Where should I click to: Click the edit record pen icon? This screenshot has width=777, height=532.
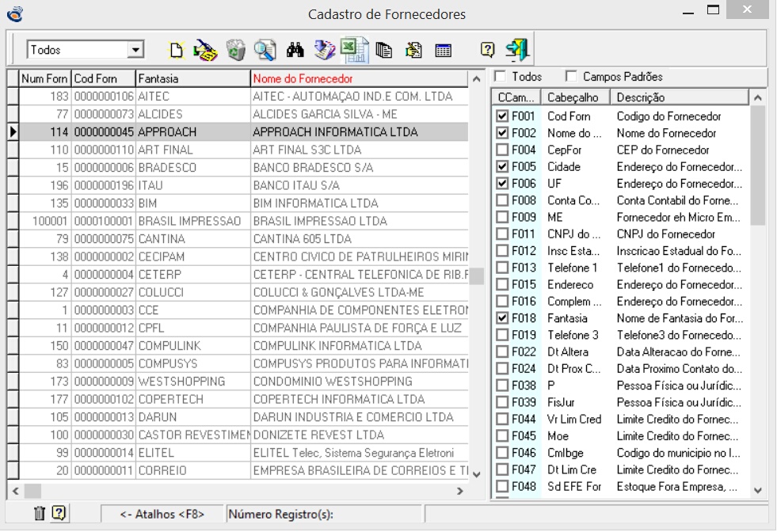pyautogui.click(x=205, y=50)
